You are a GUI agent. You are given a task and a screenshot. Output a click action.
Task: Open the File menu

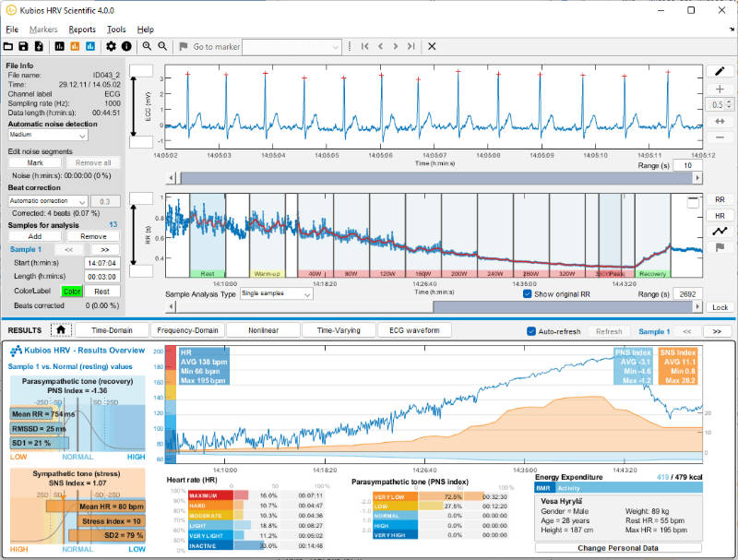(12, 30)
